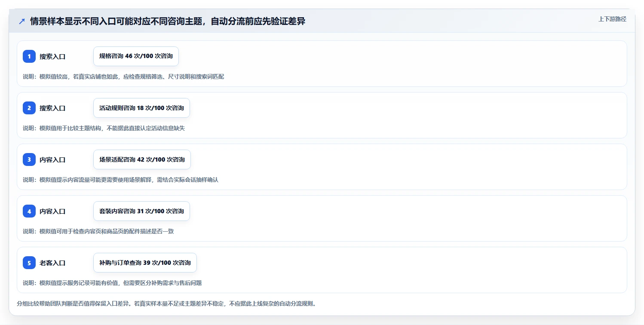Click 搜索入口 label in row 1
This screenshot has width=644, height=325.
click(x=52, y=56)
